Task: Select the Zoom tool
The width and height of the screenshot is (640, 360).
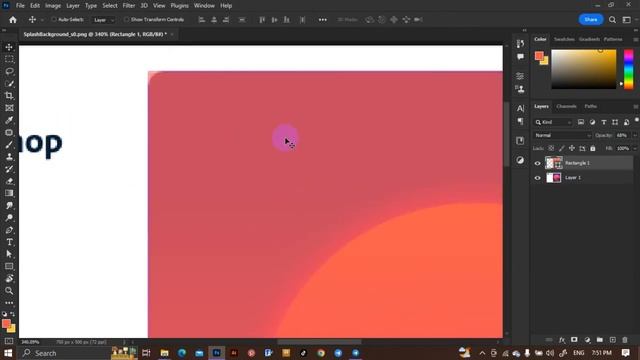Action: pyautogui.click(x=9, y=291)
